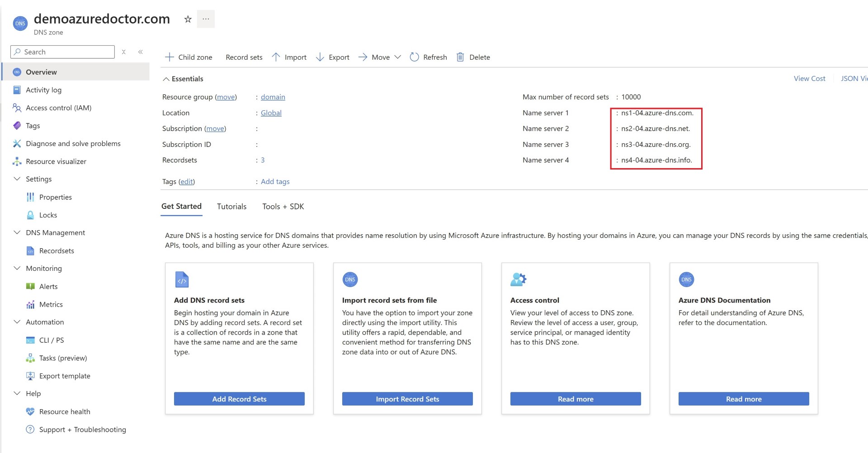The image size is (868, 453).
Task: Click Read more under Access control
Action: (576, 399)
